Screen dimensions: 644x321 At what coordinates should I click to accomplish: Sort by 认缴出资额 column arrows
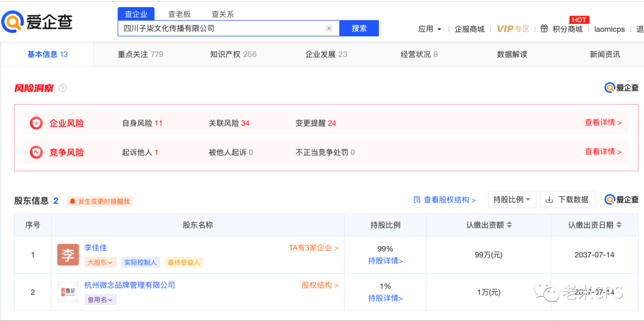pyautogui.click(x=509, y=225)
